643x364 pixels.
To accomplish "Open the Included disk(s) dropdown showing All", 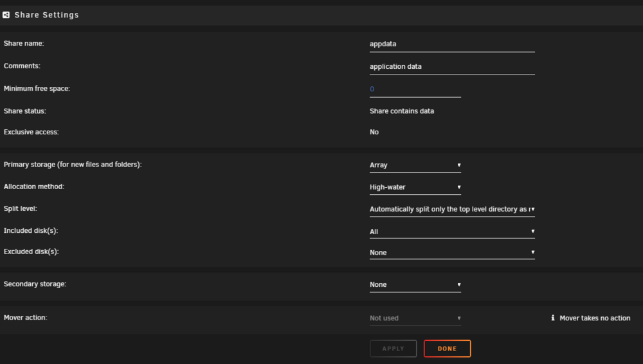I will (452, 232).
